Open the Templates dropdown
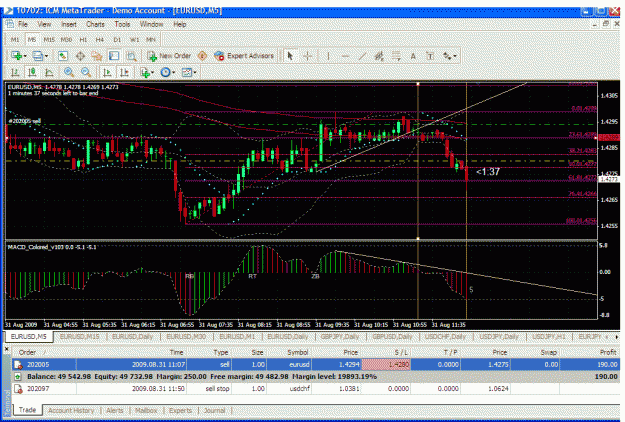 189,72
